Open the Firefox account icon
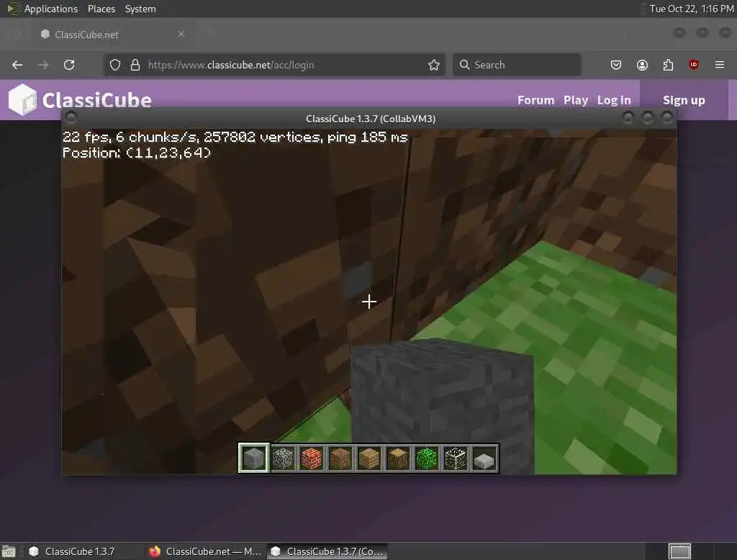This screenshot has width=737, height=560. (x=642, y=65)
